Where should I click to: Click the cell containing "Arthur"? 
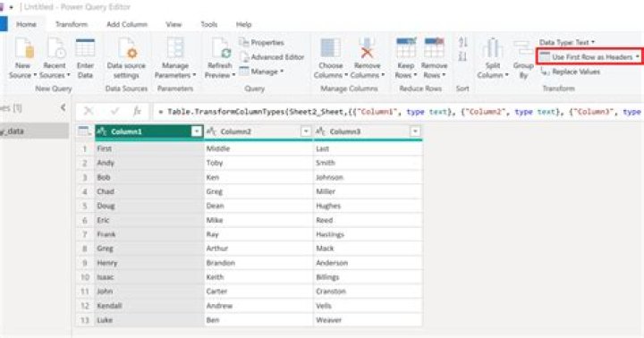pos(258,249)
